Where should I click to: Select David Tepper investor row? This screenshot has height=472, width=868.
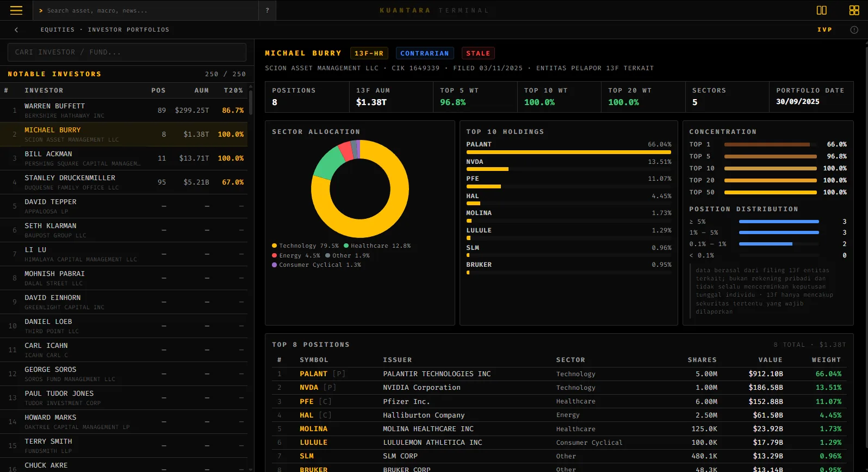(x=123, y=206)
